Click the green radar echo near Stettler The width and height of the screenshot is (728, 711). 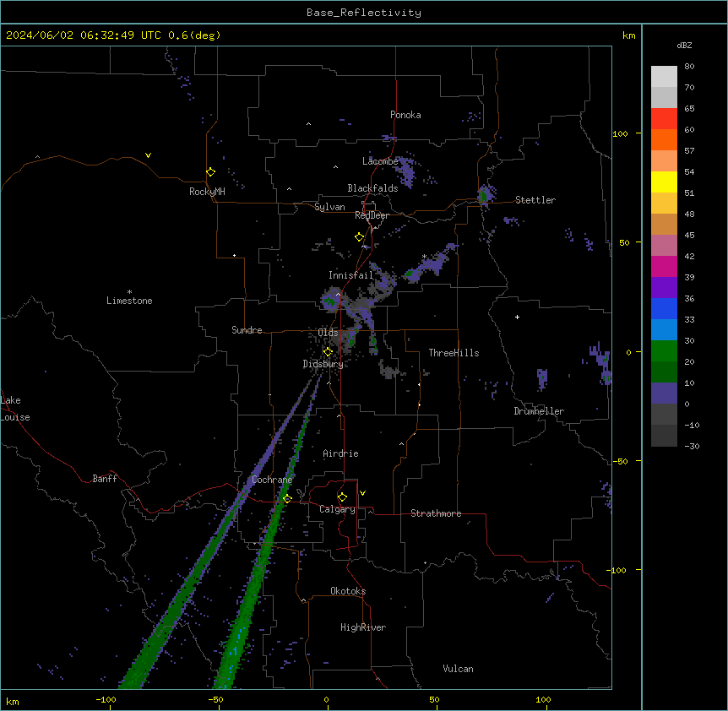[484, 195]
